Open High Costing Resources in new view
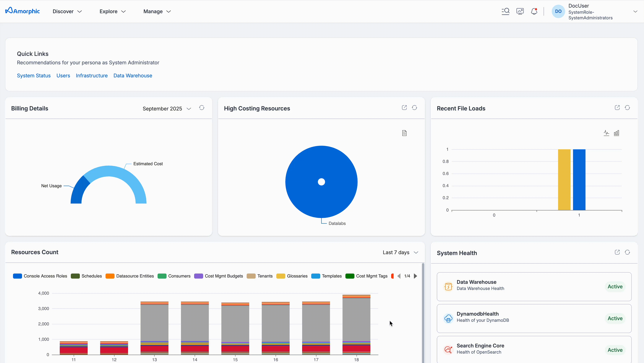This screenshot has width=644, height=363. pyautogui.click(x=404, y=108)
